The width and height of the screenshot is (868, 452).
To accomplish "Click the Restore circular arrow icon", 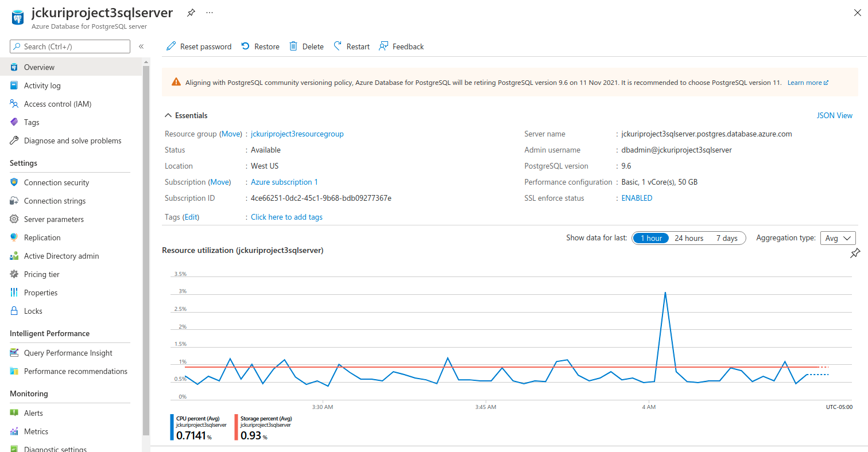I will pos(246,46).
